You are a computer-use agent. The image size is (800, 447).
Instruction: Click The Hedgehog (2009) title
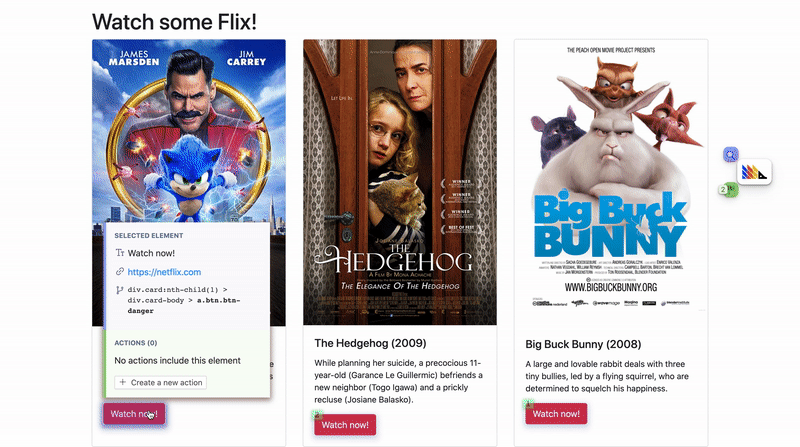tap(370, 343)
